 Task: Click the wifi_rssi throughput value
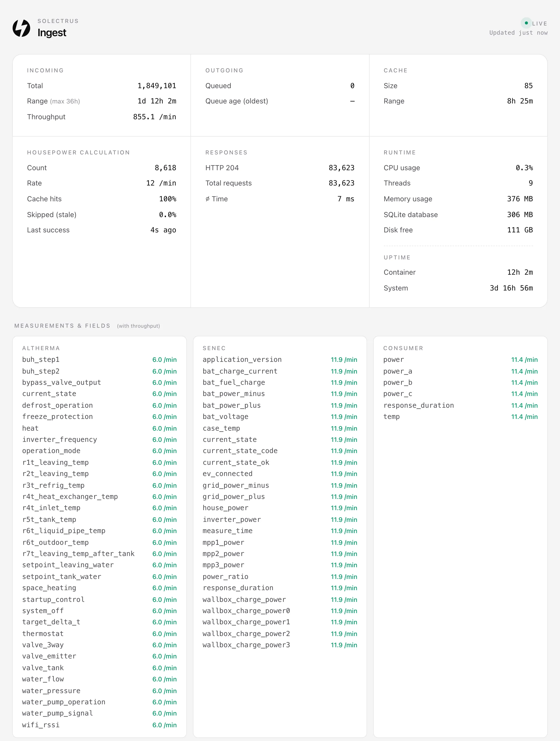point(164,725)
